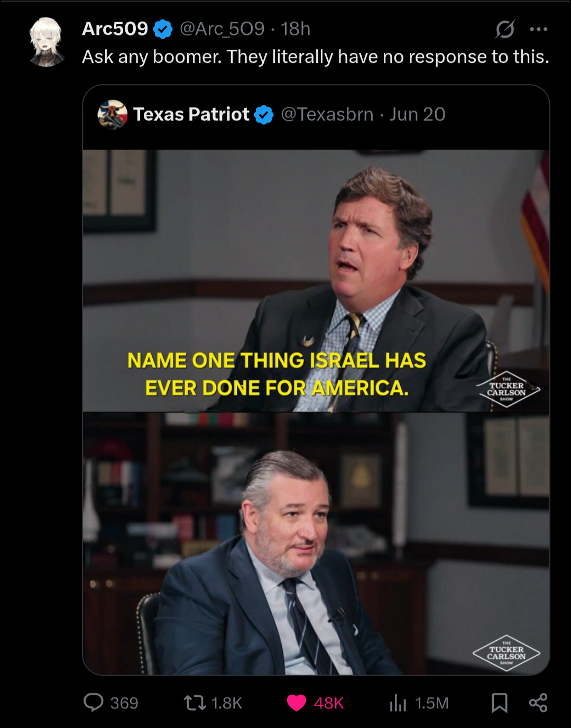Click the share icon
This screenshot has height=728, width=571.
[538, 703]
